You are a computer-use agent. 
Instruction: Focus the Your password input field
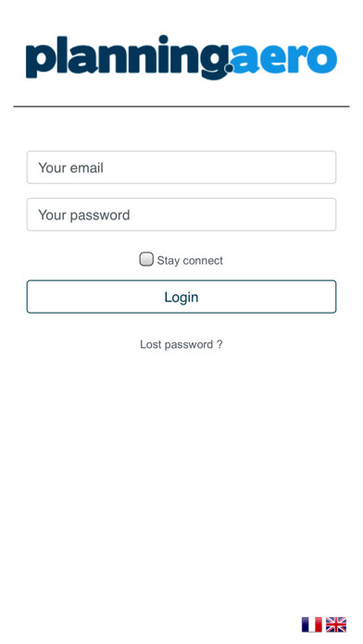[181, 215]
